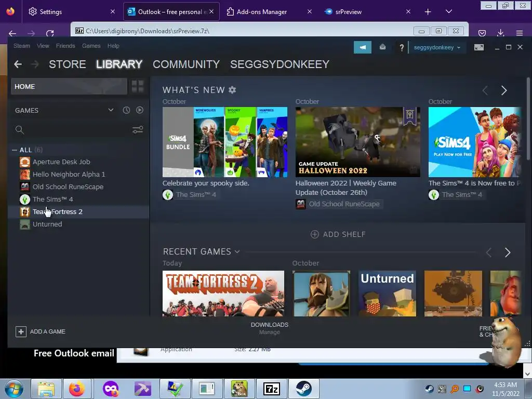
Task: Collapse the ALL games category
Action: point(15,150)
